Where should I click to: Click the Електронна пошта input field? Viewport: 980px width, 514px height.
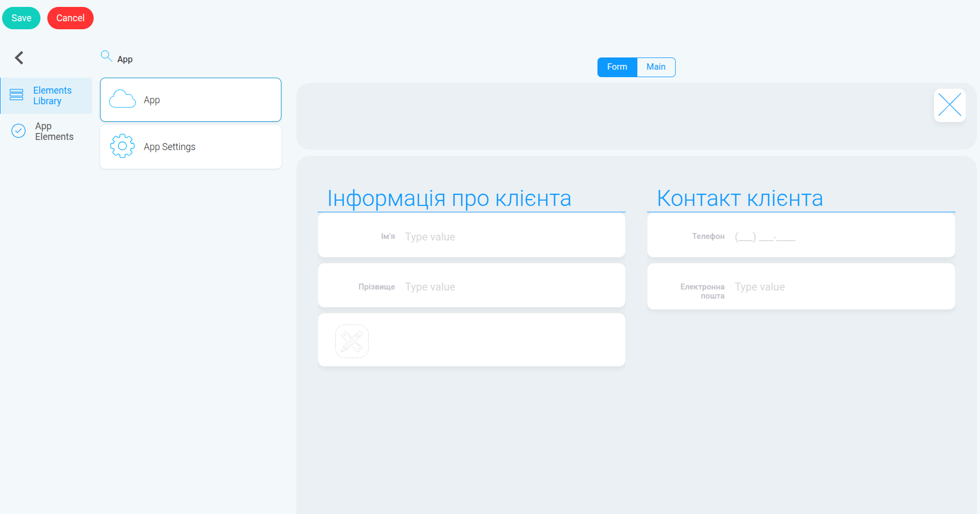(x=842, y=287)
